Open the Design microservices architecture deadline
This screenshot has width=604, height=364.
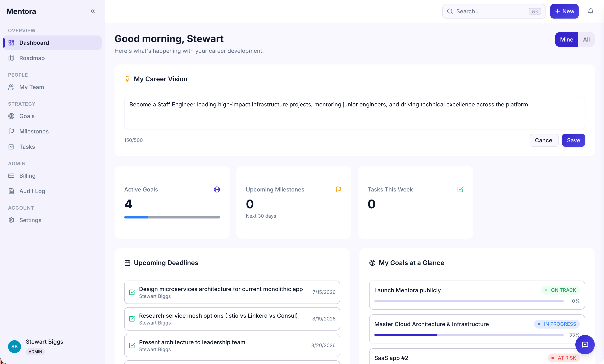pos(232,292)
